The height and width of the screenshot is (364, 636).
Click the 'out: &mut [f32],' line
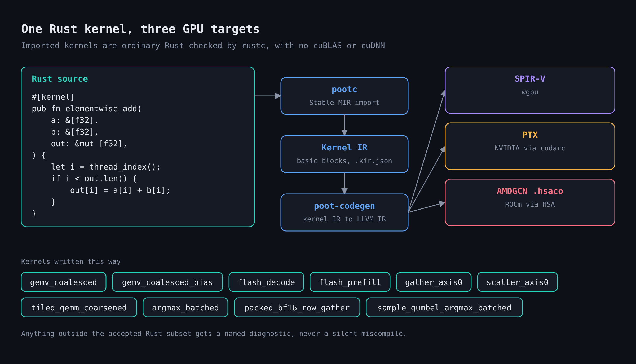89,144
